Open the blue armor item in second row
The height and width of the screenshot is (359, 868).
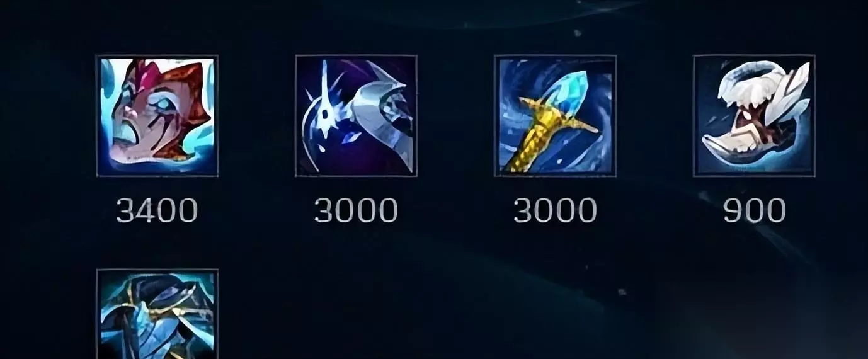(157, 314)
